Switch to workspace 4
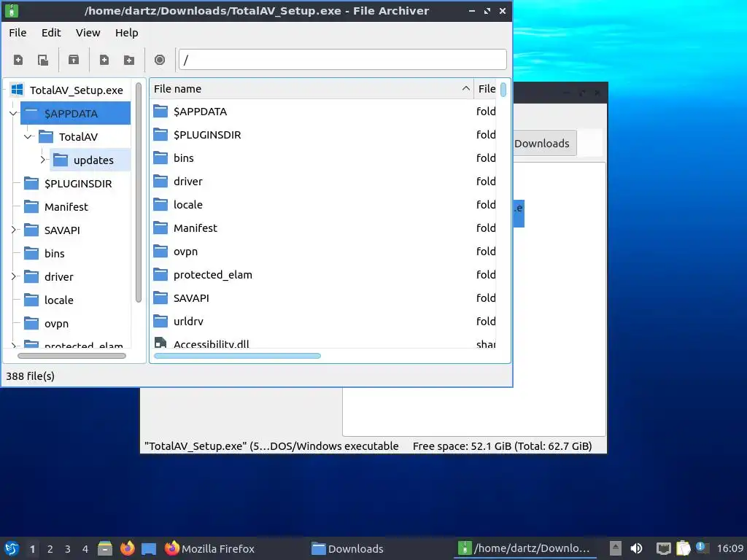Screen dimensions: 747x560 coord(85,549)
